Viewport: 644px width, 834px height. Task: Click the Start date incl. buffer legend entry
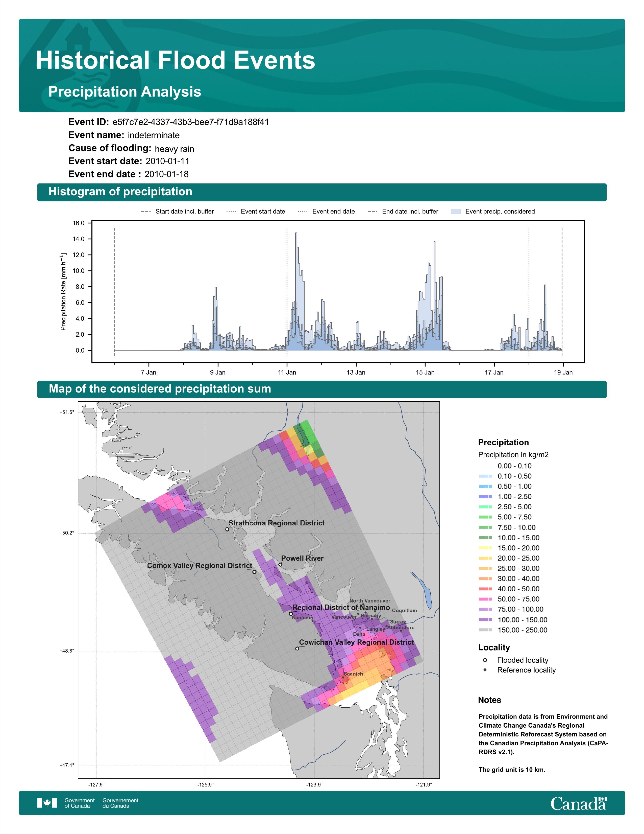(177, 212)
